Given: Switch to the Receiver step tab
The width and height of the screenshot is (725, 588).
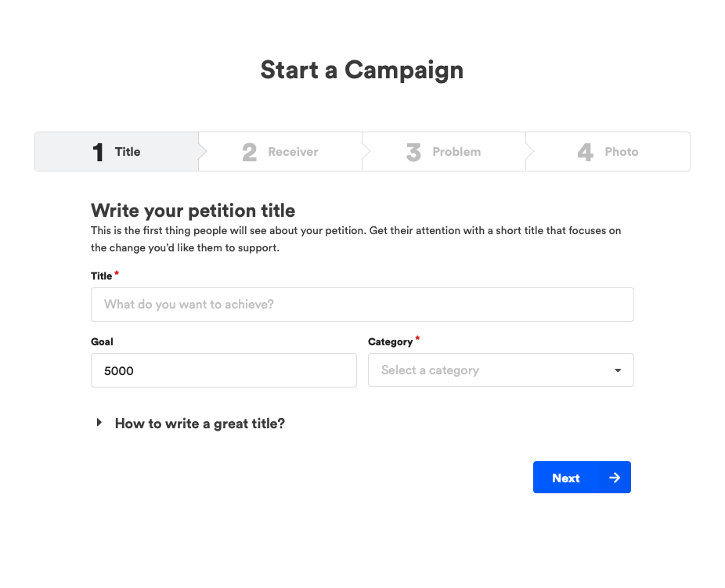Looking at the screenshot, I should [x=280, y=152].
